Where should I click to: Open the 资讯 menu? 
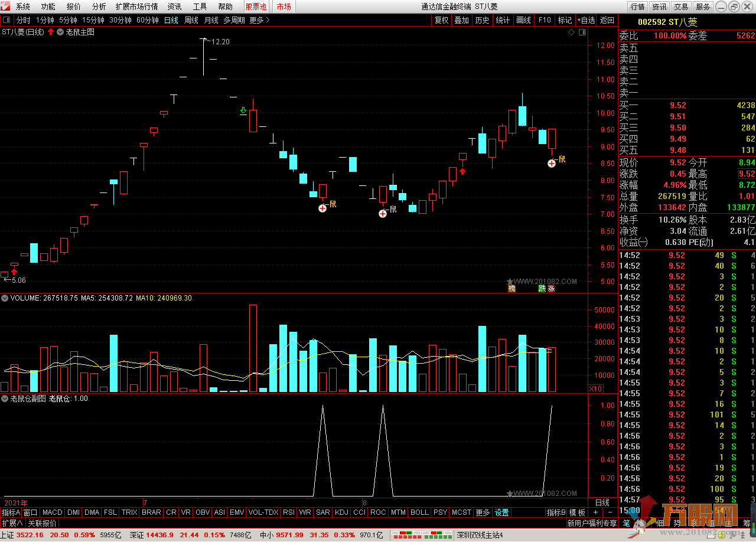click(174, 6)
